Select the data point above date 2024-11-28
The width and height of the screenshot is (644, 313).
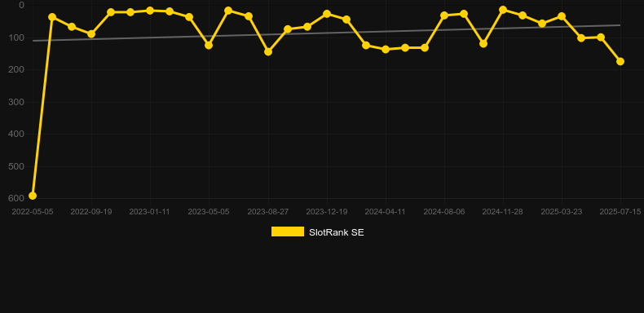click(x=503, y=10)
